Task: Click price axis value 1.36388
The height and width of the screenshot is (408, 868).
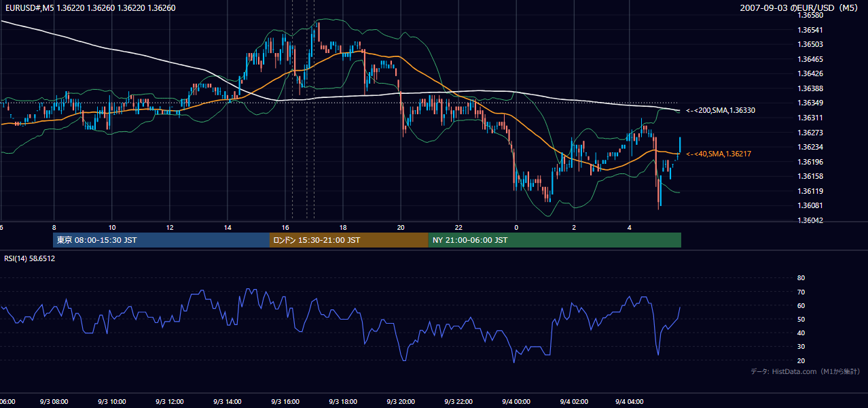Action: point(810,88)
